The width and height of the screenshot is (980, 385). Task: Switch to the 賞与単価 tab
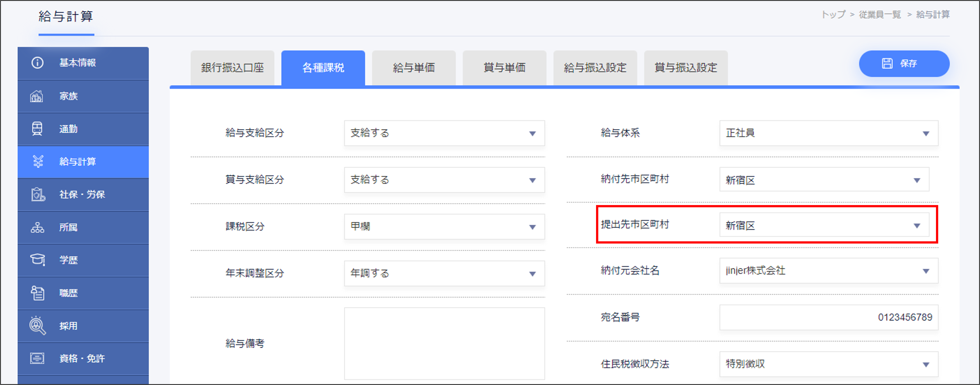click(x=504, y=68)
